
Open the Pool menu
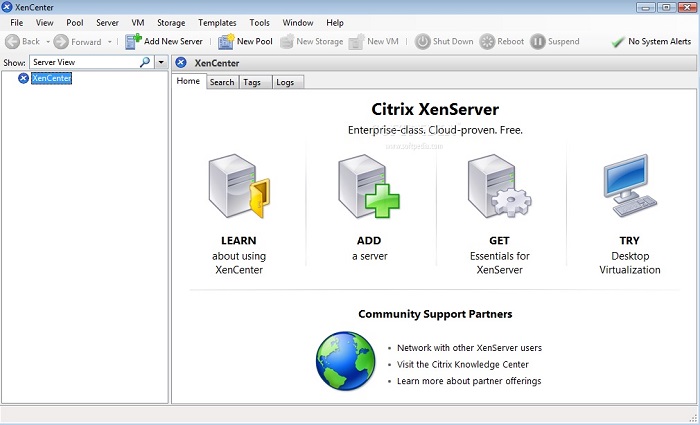[x=75, y=23]
